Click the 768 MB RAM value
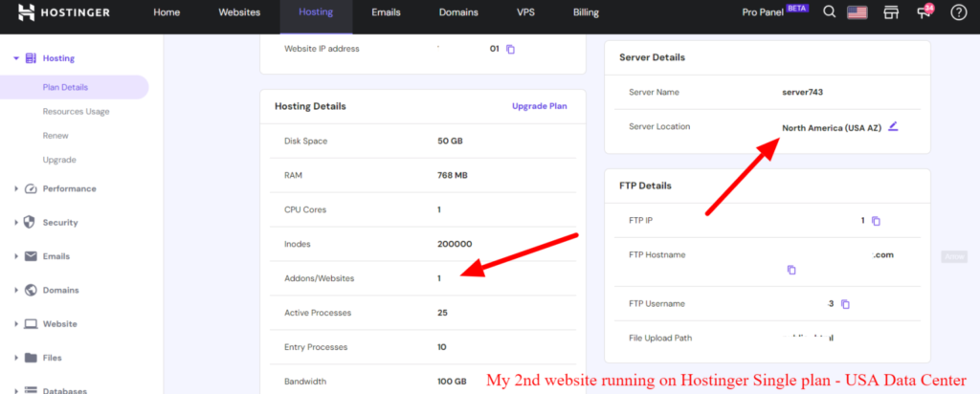The image size is (980, 394). point(453,175)
